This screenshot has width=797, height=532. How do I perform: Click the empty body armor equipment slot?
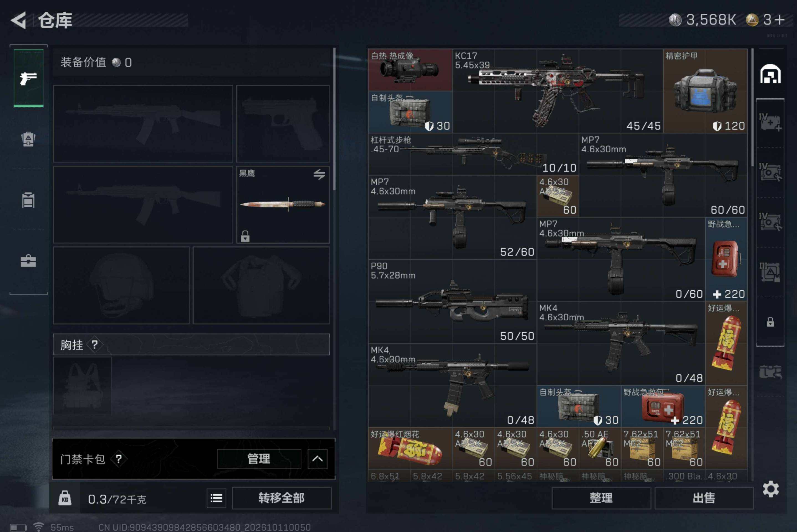[x=261, y=285]
